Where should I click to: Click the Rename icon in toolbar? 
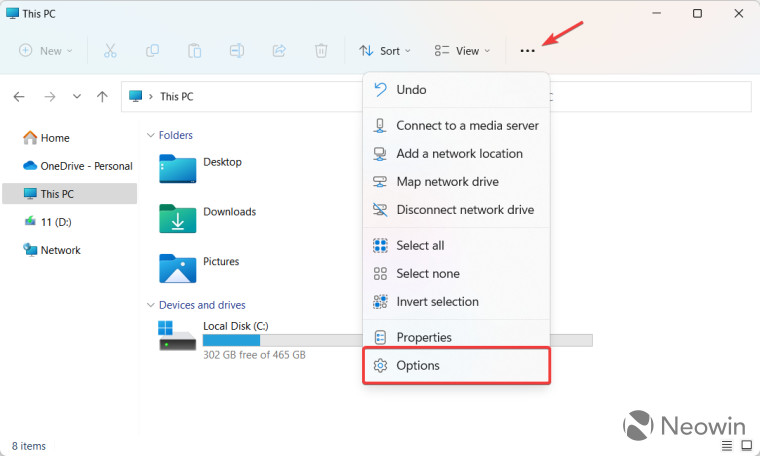click(x=237, y=50)
